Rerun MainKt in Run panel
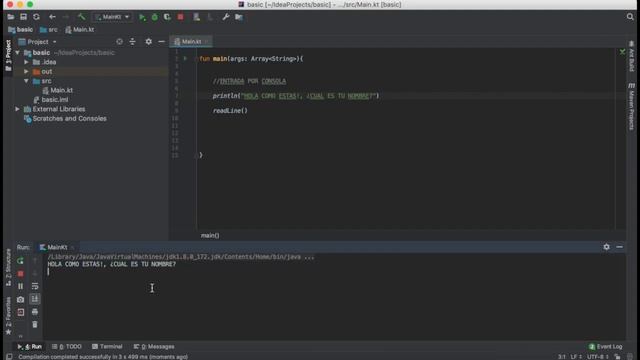The image size is (640, 360). click(x=20, y=260)
